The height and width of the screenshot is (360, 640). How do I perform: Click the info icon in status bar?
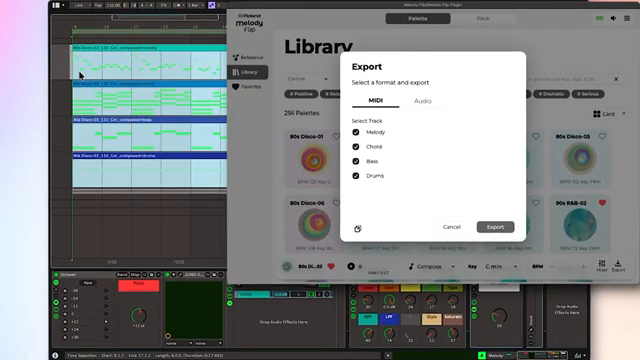click(x=55, y=356)
